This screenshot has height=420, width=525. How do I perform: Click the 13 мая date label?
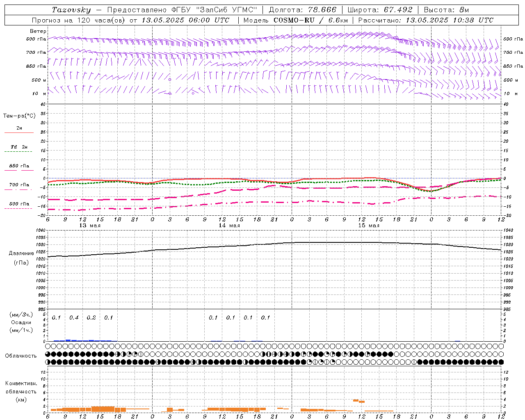pyautogui.click(x=89, y=226)
